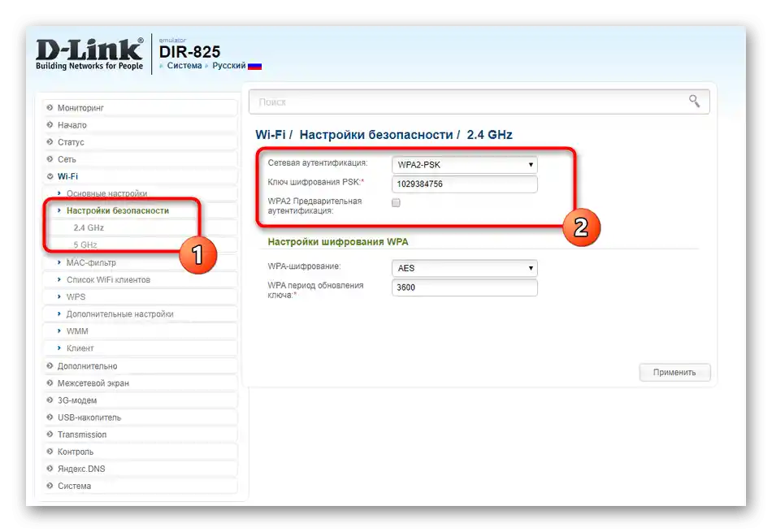Screen dimensions: 772x532
Task: Open Контроль menu section
Action: 76,452
